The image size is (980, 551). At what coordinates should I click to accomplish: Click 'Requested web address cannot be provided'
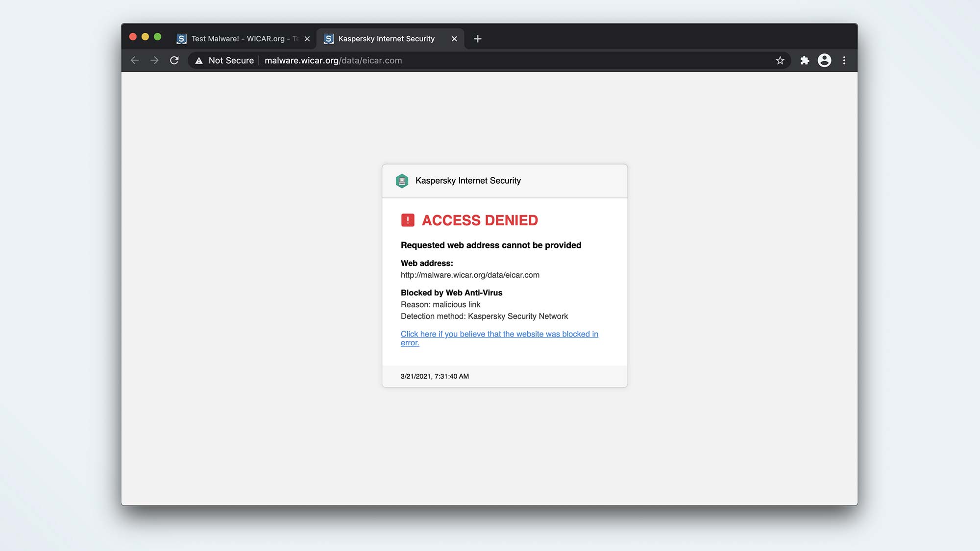[491, 245]
